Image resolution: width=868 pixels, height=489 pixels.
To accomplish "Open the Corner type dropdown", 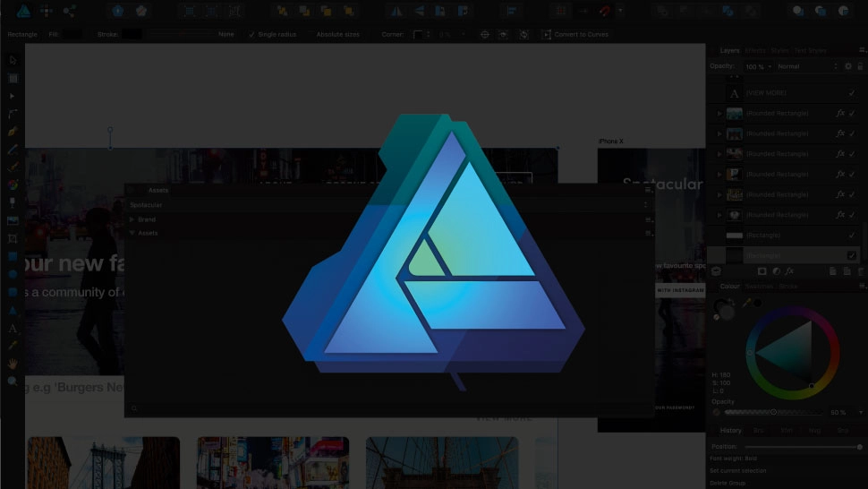I will (x=421, y=34).
